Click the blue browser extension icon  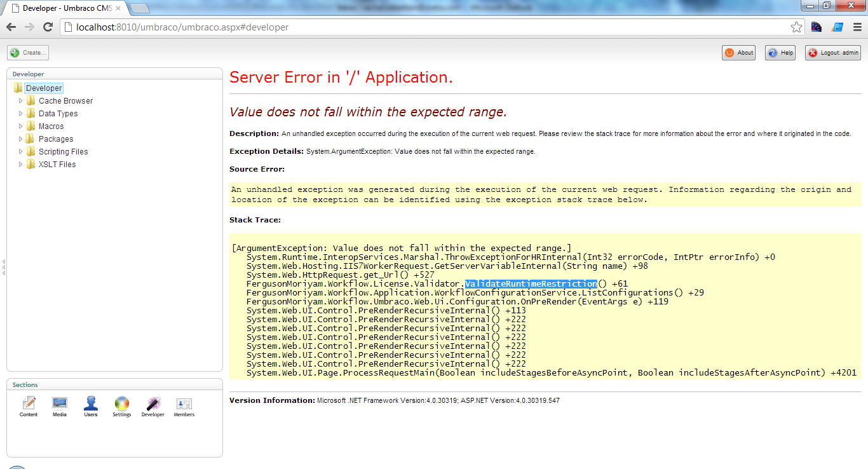837,27
